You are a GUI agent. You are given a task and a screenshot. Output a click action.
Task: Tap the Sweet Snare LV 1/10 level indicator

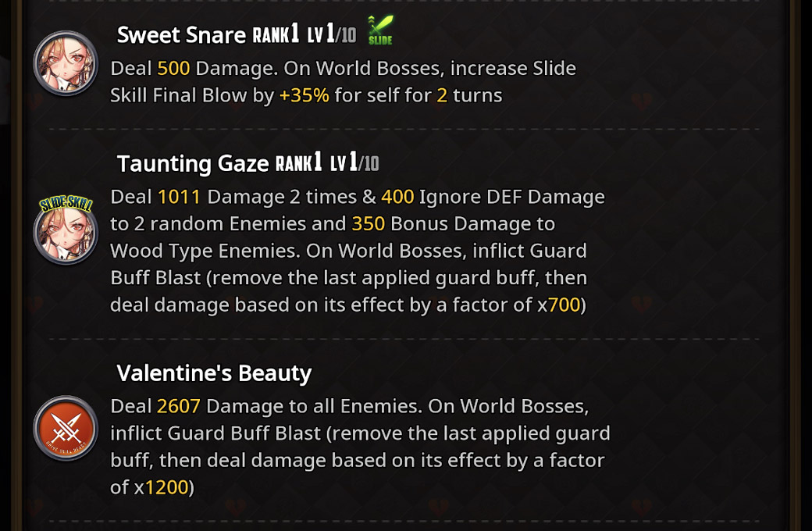click(x=331, y=34)
